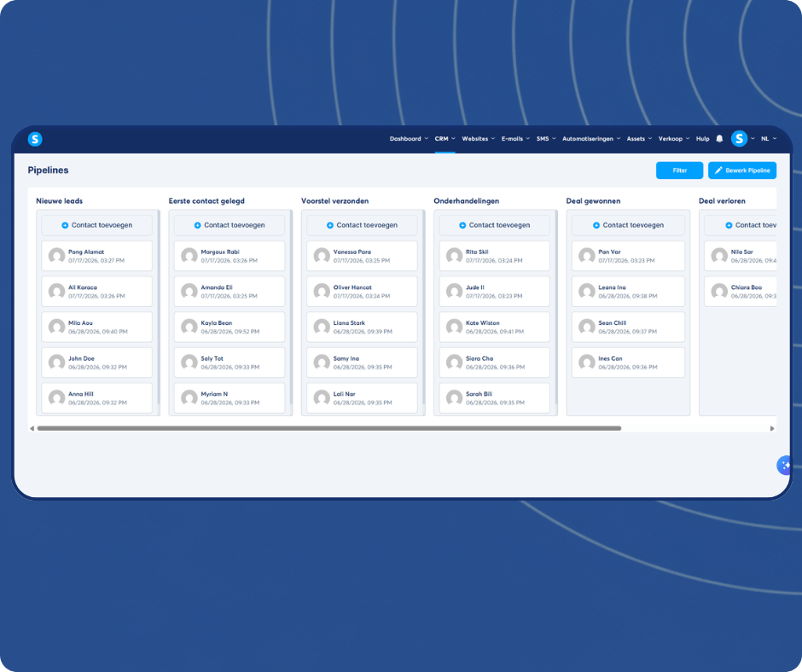
Task: Add contact to Eerste contact gelegd
Action: coord(230,225)
